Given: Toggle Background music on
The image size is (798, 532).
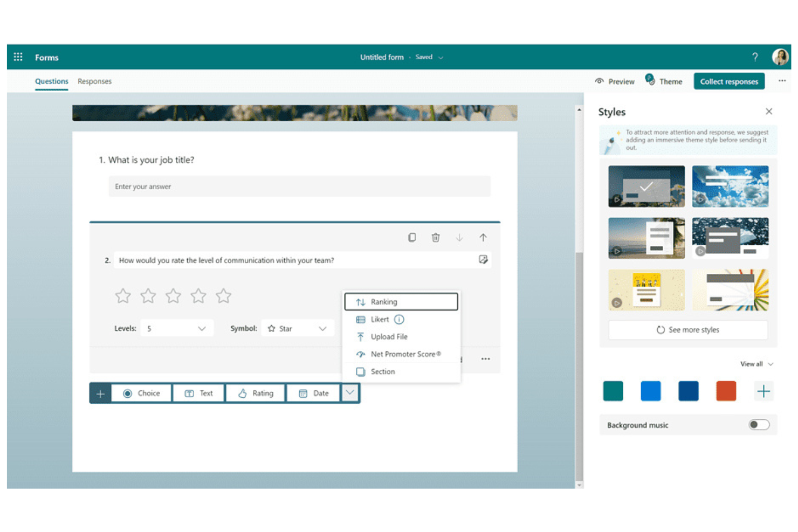Looking at the screenshot, I should click(x=759, y=425).
